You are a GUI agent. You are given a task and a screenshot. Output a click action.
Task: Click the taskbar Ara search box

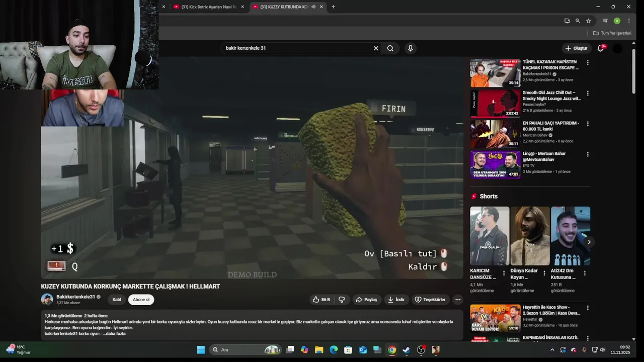tap(246, 350)
